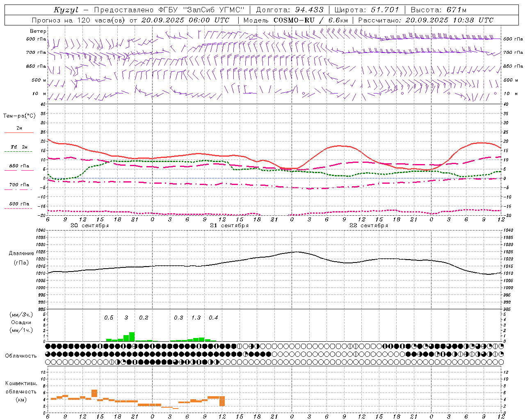
Task: Click the 3-hour precipitation value "1.3"
Action: 196,318
